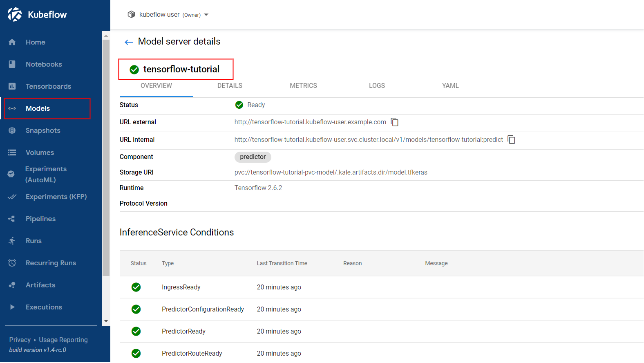This screenshot has width=644, height=363.
Task: Click the sidebar scrollbar up arrow
Action: pyautogui.click(x=106, y=36)
